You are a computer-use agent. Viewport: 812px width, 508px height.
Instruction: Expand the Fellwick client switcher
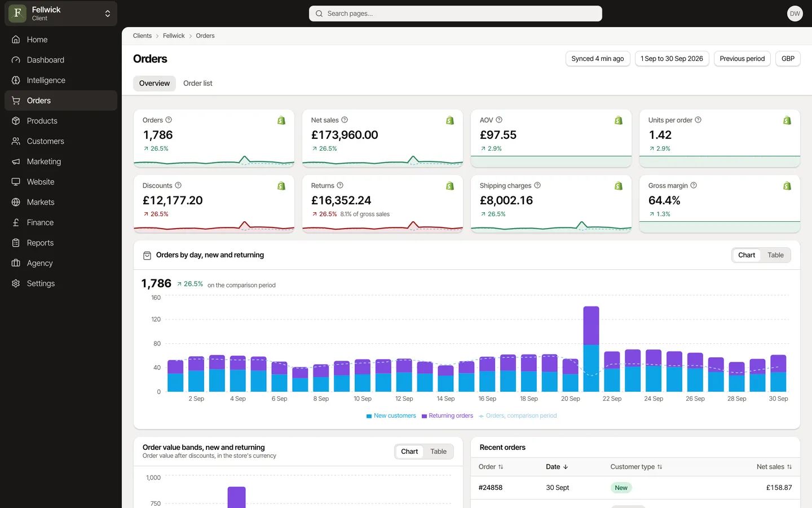(x=61, y=14)
